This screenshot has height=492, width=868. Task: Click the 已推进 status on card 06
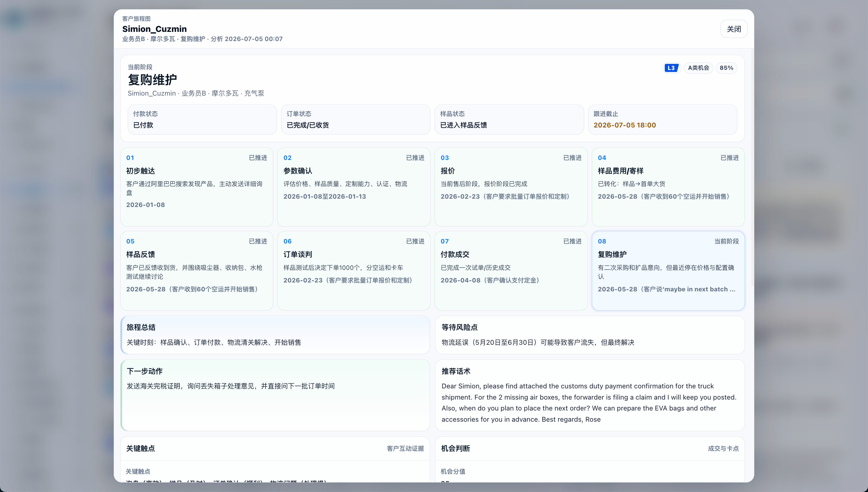(415, 241)
